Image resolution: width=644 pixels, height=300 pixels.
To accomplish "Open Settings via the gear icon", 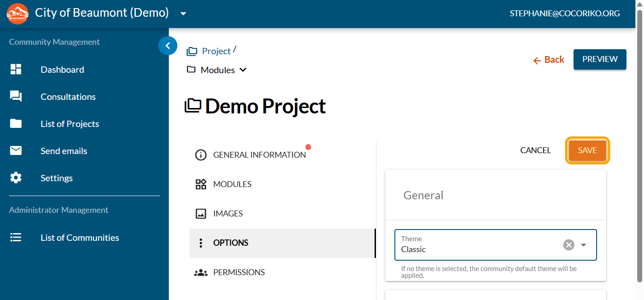I will coord(16,178).
